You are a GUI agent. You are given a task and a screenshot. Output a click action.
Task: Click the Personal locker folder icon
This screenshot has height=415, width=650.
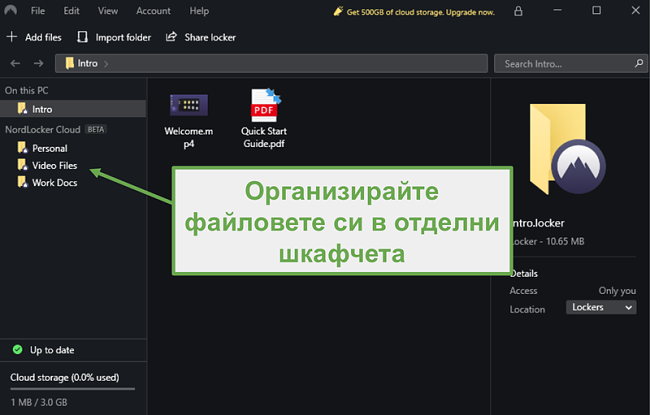coord(22,148)
